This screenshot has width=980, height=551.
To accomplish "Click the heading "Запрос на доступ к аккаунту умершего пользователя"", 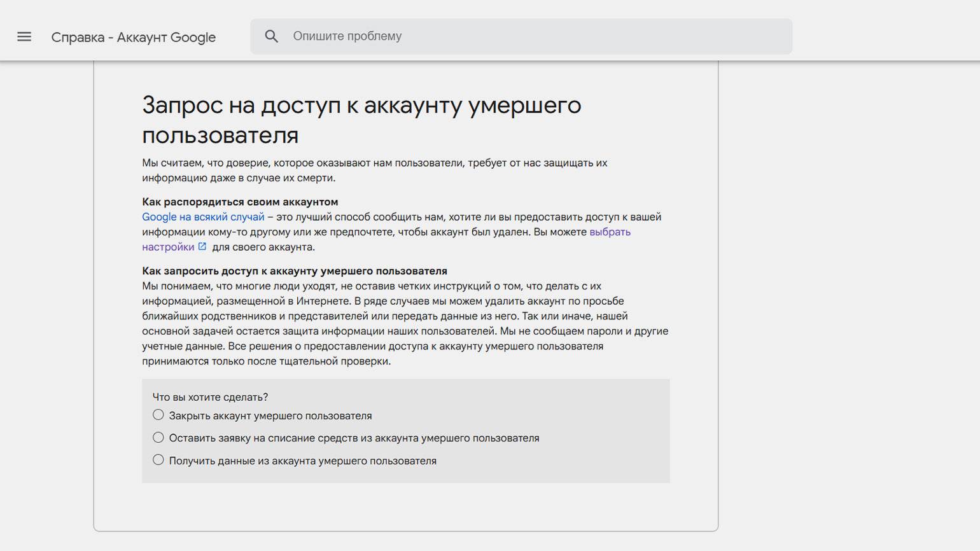I will pos(361,120).
